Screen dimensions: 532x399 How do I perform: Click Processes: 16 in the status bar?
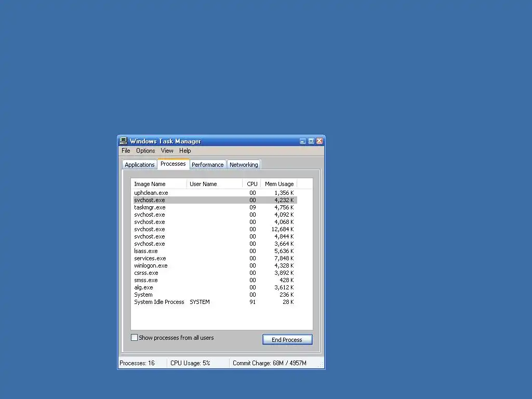point(137,363)
